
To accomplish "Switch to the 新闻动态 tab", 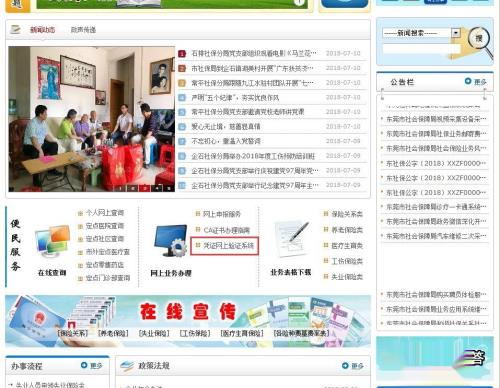I will tap(42, 30).
